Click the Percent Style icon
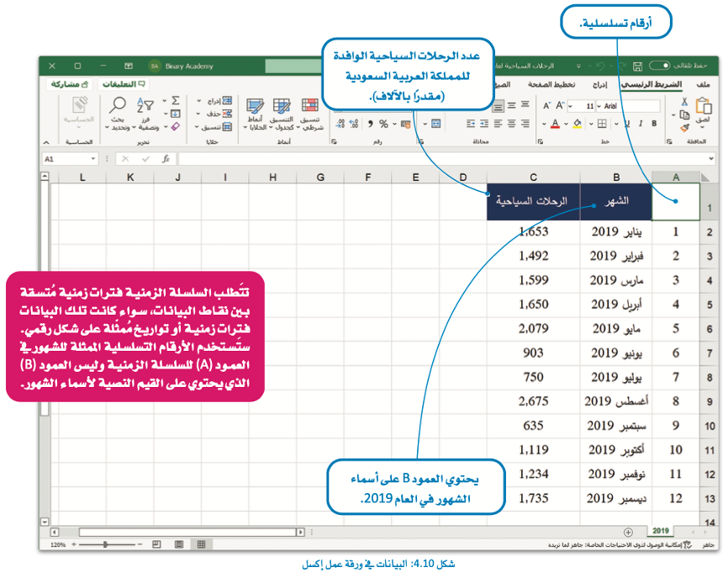 click(x=383, y=124)
